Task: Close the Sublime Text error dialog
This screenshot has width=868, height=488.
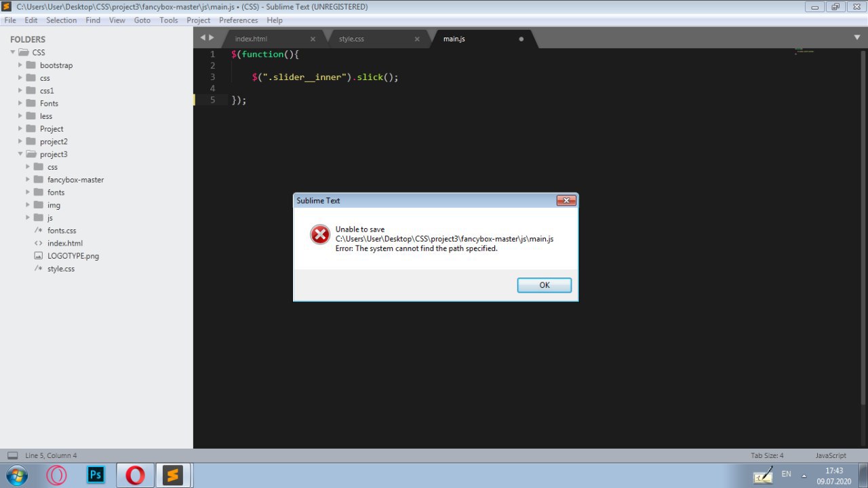Action: pos(566,200)
